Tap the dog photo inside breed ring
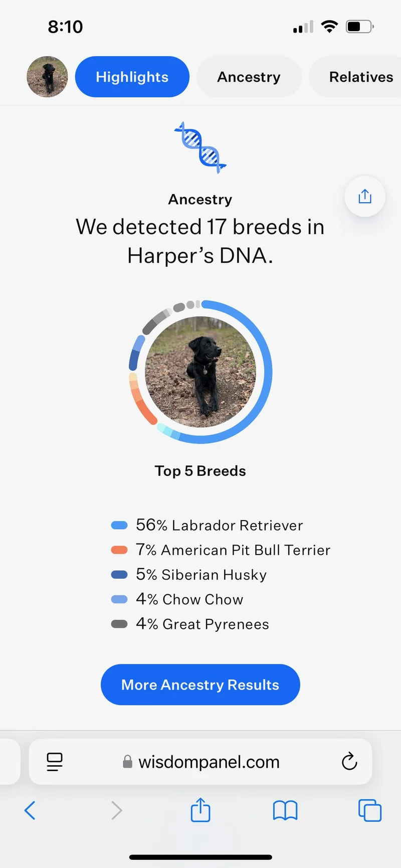Image resolution: width=401 pixels, height=868 pixels. (x=200, y=372)
